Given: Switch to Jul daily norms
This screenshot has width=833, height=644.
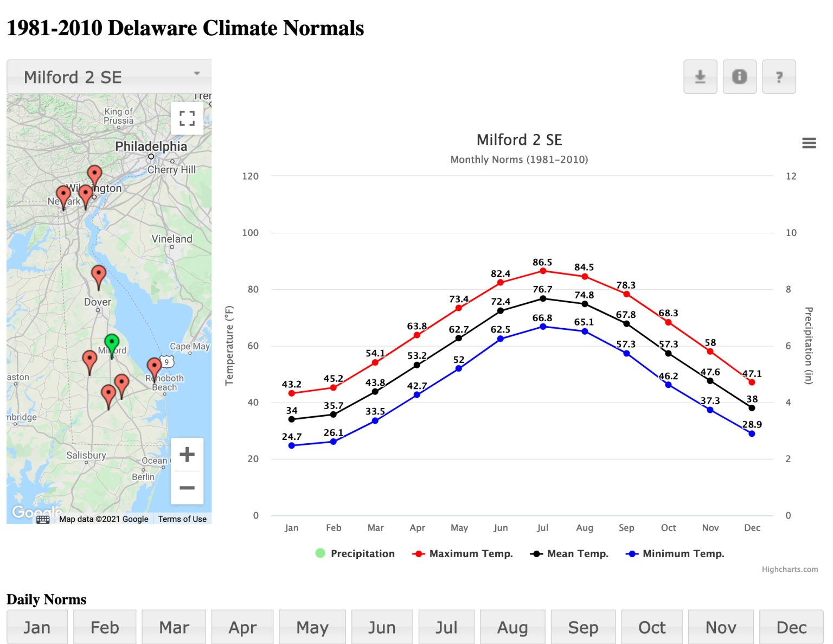Looking at the screenshot, I should 446,627.
